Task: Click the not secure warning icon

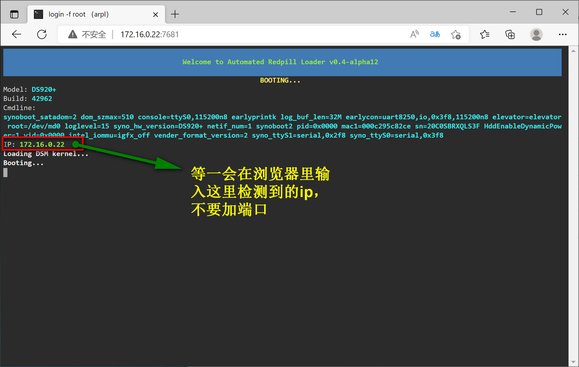Action: pyautogui.click(x=72, y=34)
